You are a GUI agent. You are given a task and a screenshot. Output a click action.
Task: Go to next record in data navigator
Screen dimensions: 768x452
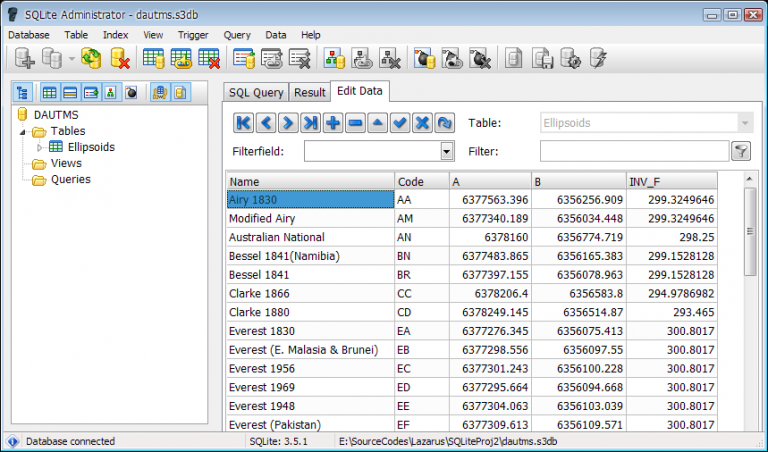(x=288, y=123)
